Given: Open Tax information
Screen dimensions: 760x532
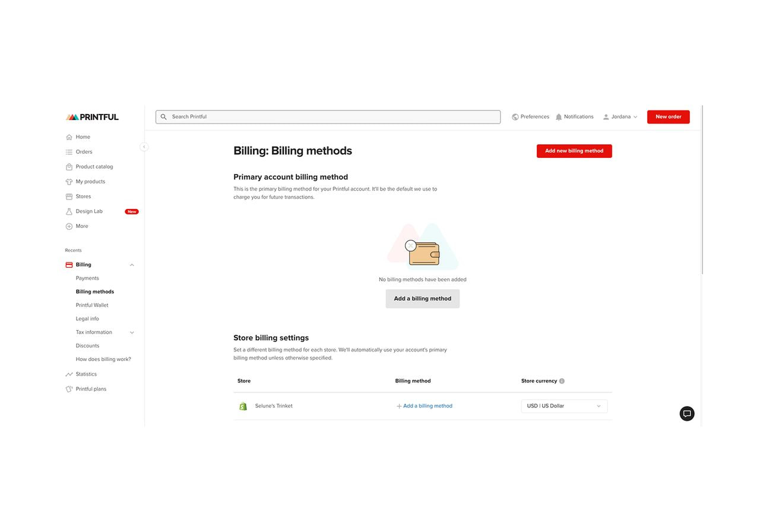Looking at the screenshot, I should coord(94,332).
